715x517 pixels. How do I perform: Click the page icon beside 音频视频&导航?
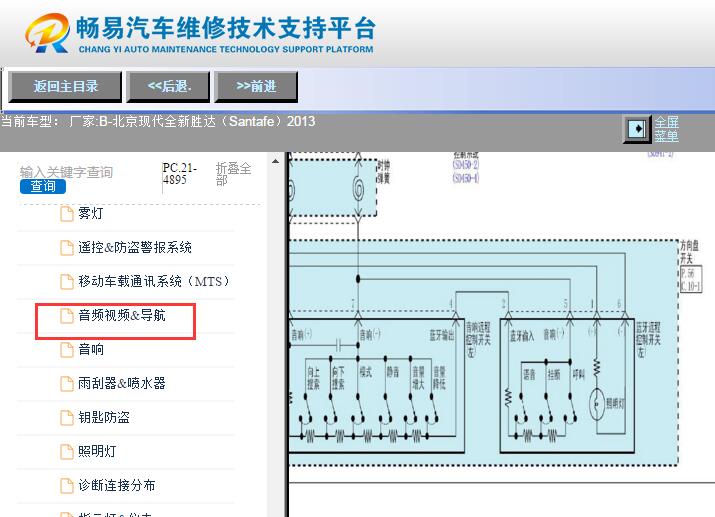coord(67,315)
